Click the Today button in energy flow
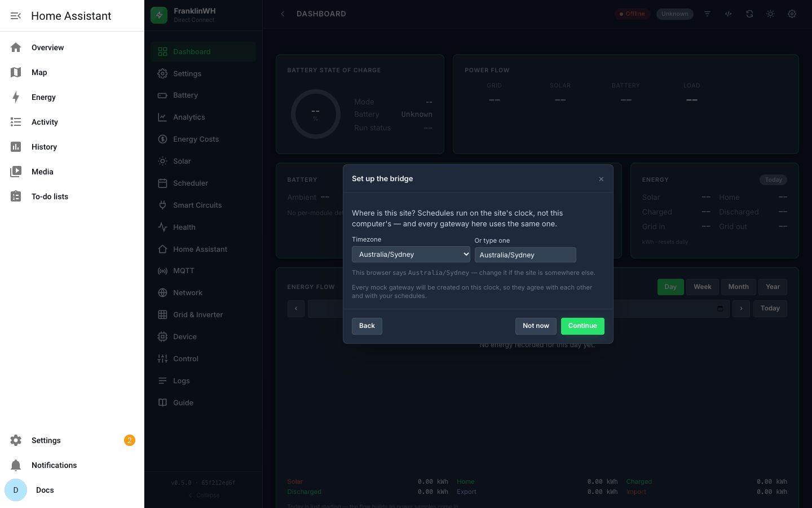 [770, 309]
